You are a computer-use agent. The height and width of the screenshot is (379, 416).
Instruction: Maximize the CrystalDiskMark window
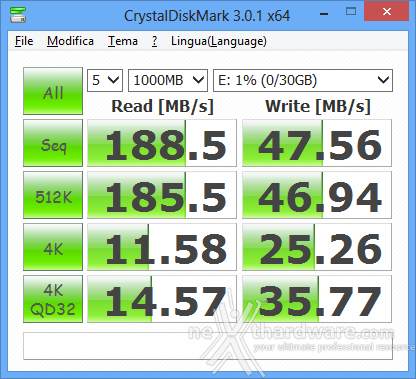351,12
